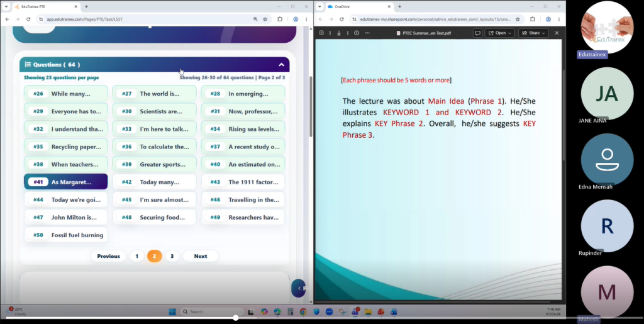Select Edna Mensah participant avatar
Viewport: 644px width, 324px height.
pyautogui.click(x=607, y=160)
